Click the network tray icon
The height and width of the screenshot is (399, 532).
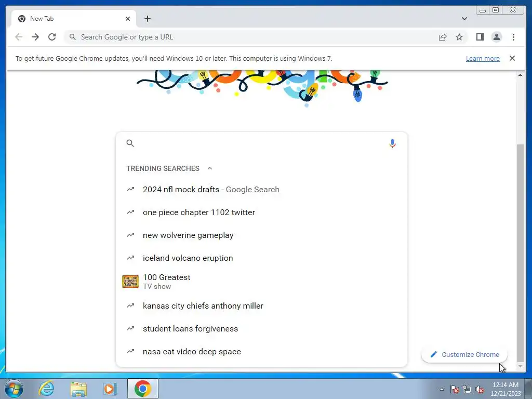(467, 389)
